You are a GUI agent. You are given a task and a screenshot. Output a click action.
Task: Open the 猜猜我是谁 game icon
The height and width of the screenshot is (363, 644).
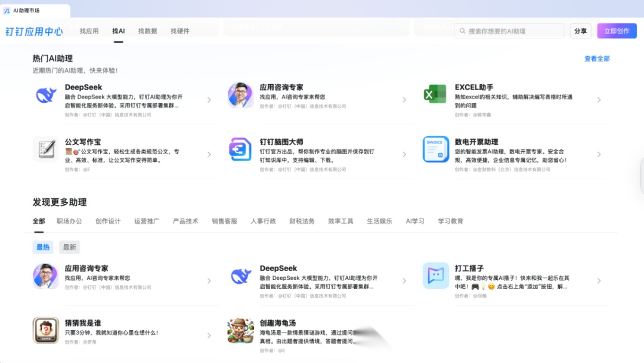point(45,330)
